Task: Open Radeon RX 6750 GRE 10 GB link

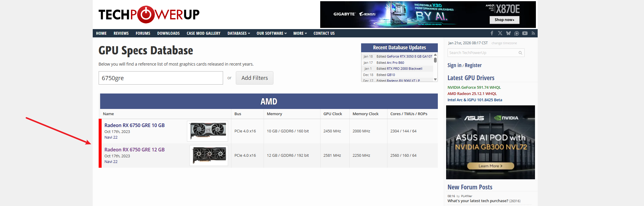Action: coord(134,125)
